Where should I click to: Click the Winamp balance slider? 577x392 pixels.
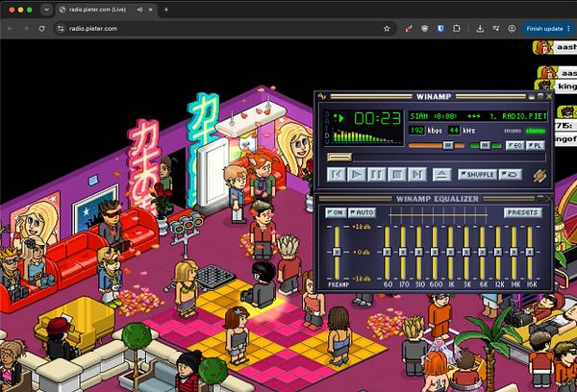pos(486,146)
